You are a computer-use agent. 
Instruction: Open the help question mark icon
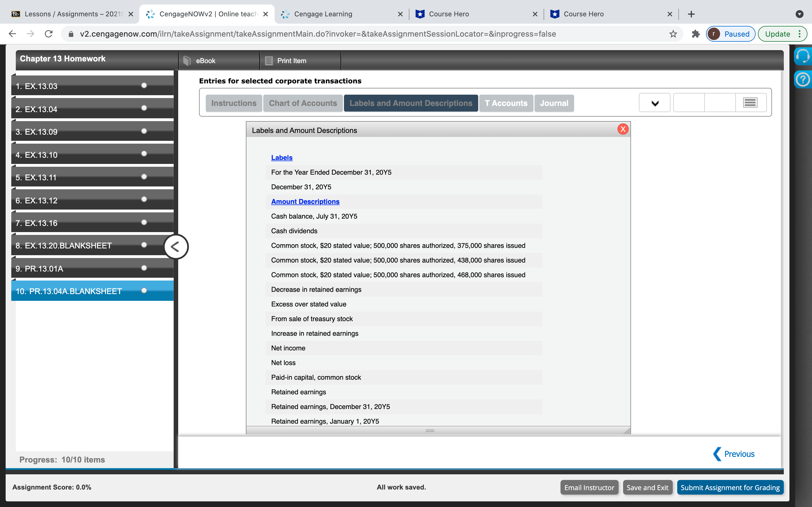pos(803,80)
